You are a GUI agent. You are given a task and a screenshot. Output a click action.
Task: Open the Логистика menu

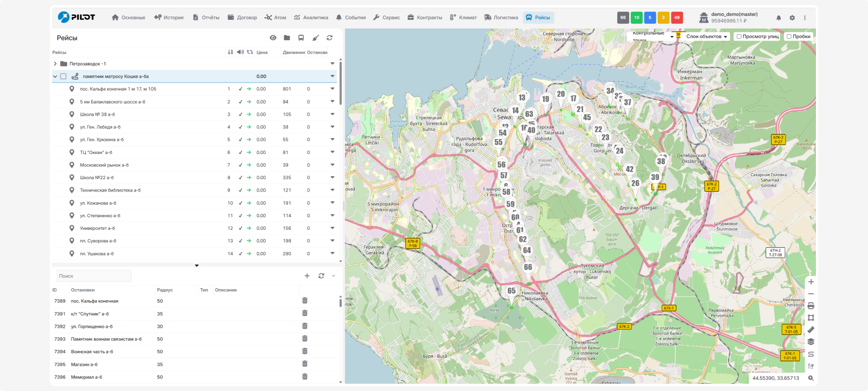coord(501,18)
